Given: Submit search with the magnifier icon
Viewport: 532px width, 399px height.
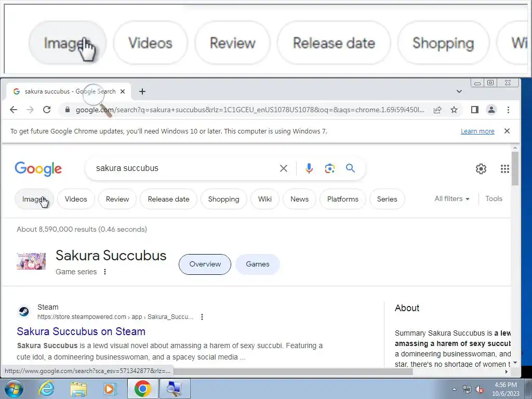Looking at the screenshot, I should 351,168.
